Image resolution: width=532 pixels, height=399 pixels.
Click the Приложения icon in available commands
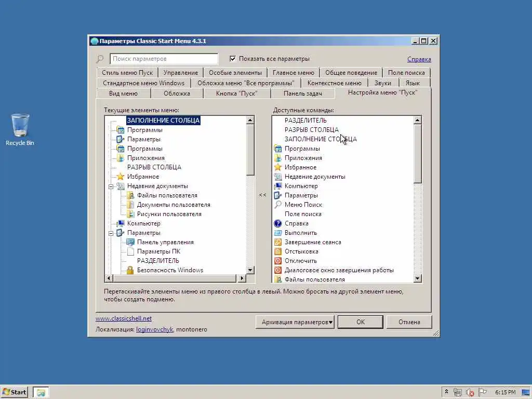(x=278, y=158)
